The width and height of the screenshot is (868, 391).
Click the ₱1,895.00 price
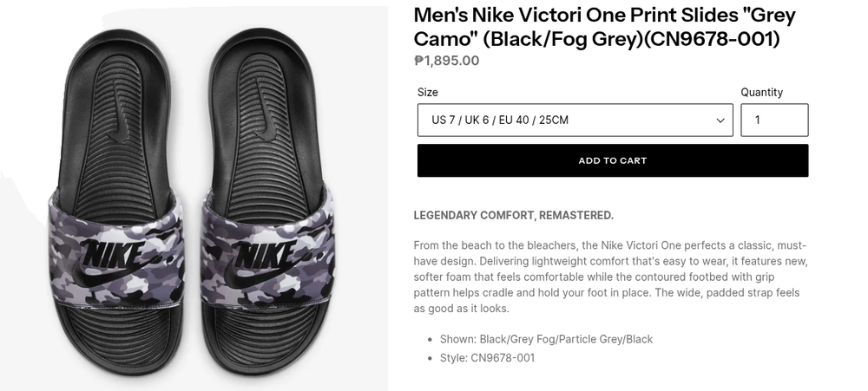(446, 61)
